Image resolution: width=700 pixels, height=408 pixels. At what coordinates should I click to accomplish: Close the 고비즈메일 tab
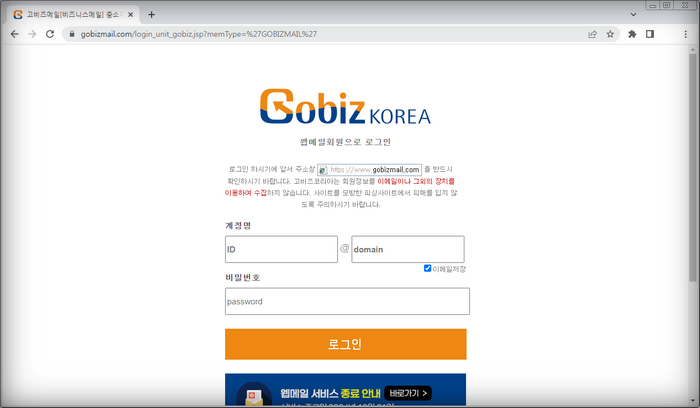point(130,15)
